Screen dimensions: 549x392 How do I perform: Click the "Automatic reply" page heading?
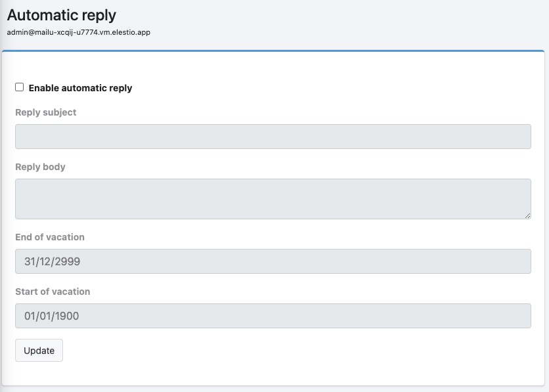62,15
